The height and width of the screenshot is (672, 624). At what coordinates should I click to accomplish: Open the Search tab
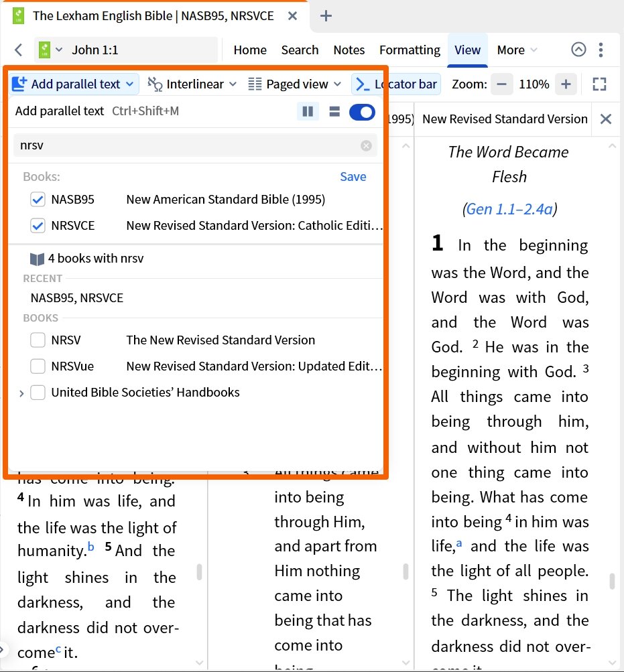300,50
